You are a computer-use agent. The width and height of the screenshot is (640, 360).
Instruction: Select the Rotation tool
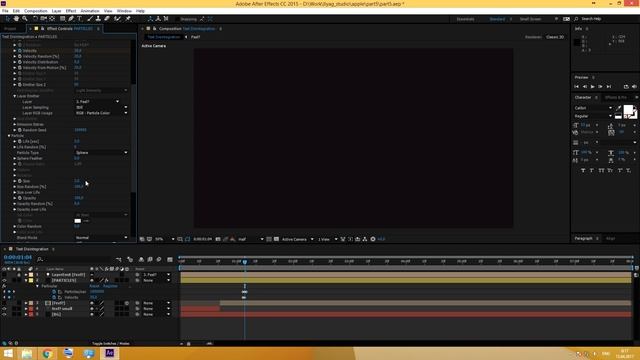(x=35, y=19)
